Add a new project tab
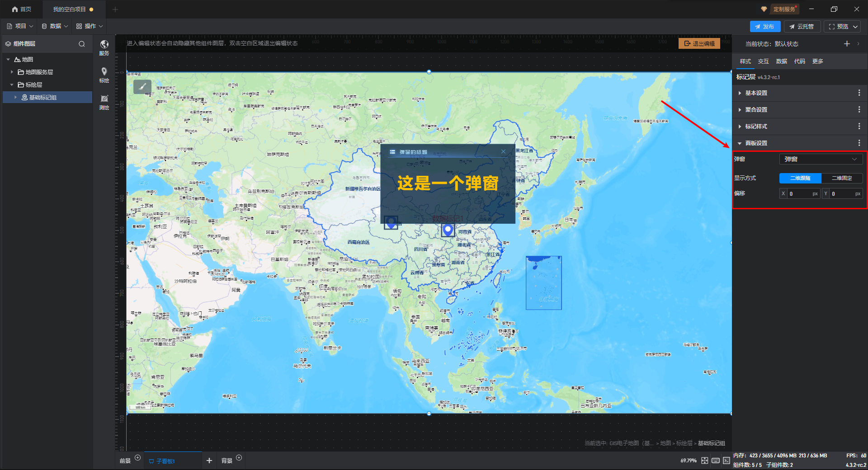This screenshot has height=470, width=868. pos(115,9)
